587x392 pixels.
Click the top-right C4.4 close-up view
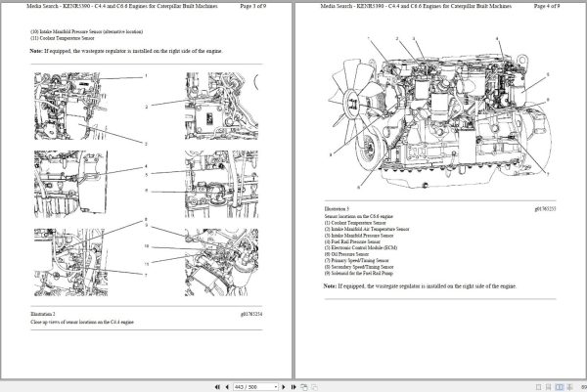click(222, 106)
